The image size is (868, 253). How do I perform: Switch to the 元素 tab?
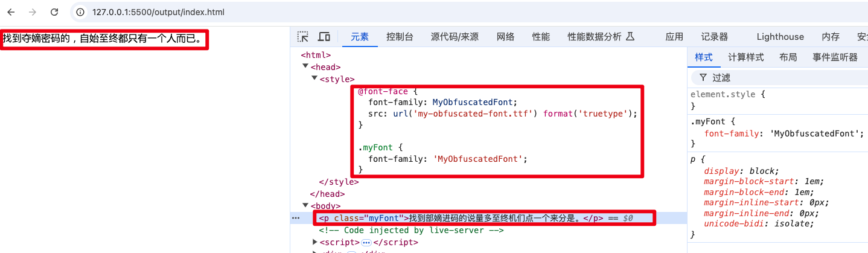tap(360, 37)
